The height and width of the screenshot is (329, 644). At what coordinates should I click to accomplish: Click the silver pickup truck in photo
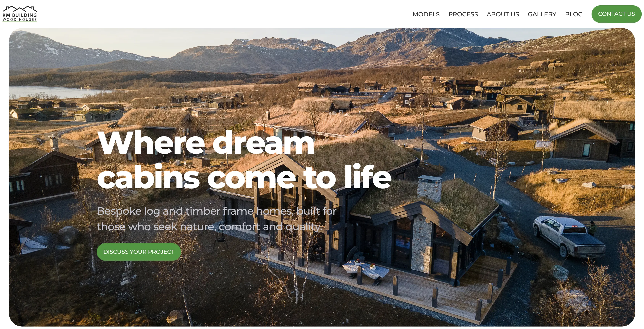(x=569, y=236)
